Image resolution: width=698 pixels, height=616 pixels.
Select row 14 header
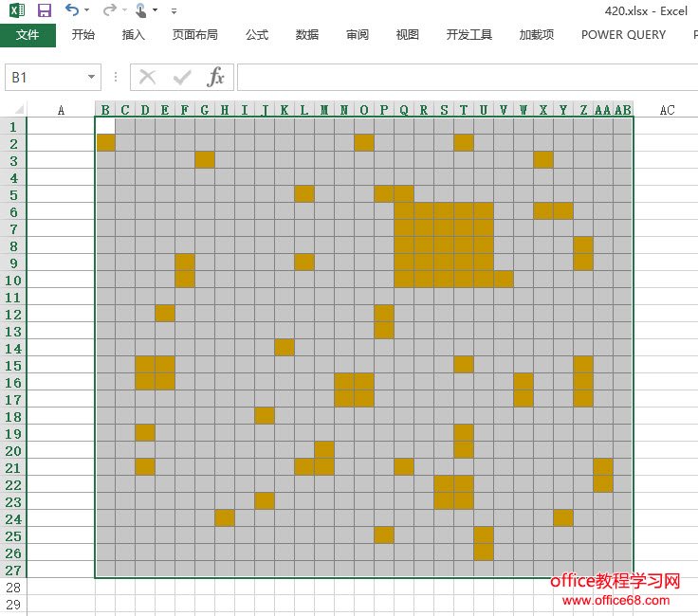point(13,348)
